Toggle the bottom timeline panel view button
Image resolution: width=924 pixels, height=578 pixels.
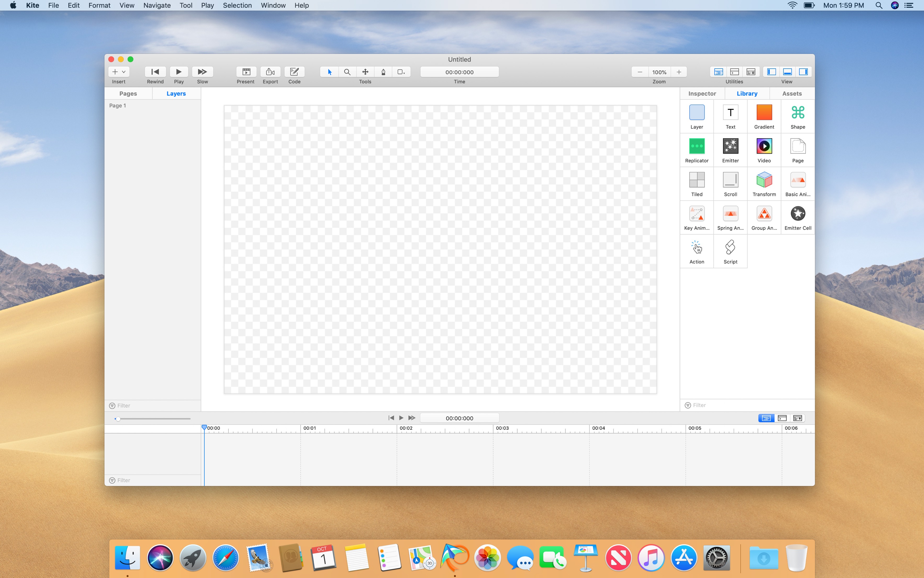(x=787, y=72)
